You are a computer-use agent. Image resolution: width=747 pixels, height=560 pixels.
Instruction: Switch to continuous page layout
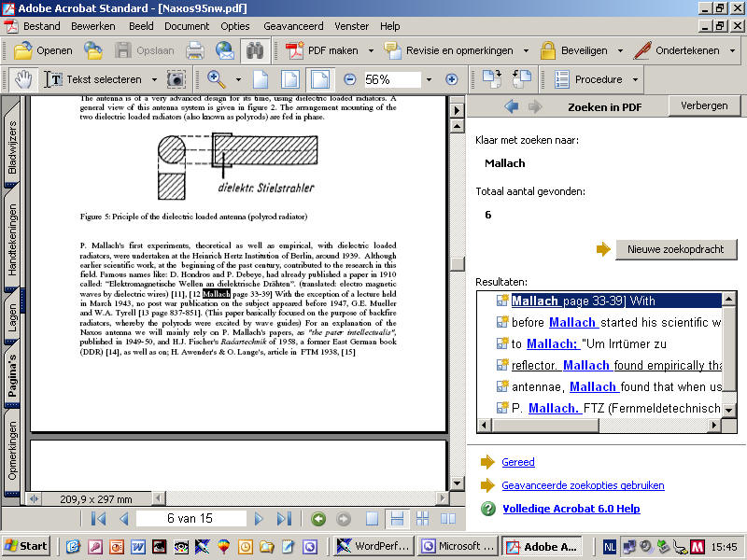click(398, 519)
